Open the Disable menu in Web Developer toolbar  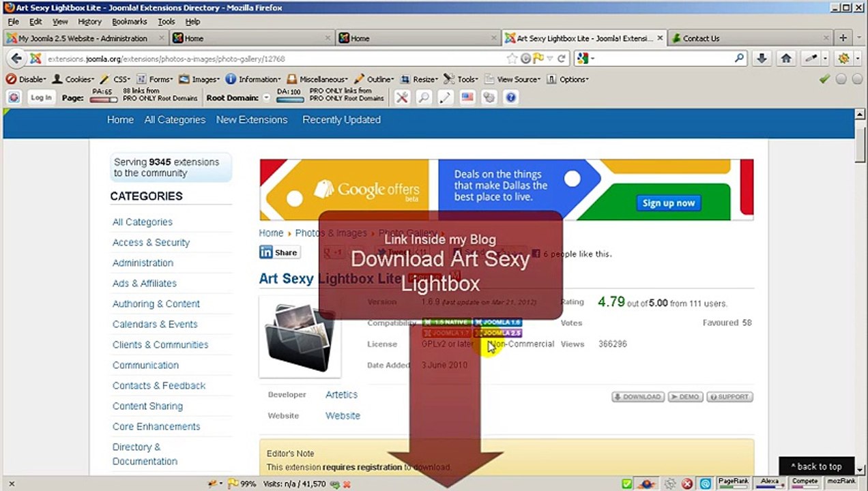(26, 79)
